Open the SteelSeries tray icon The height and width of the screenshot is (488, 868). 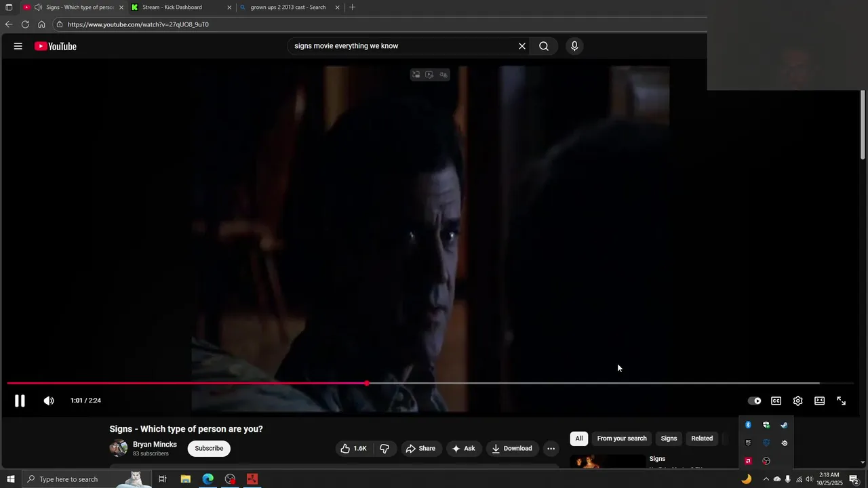(x=784, y=443)
